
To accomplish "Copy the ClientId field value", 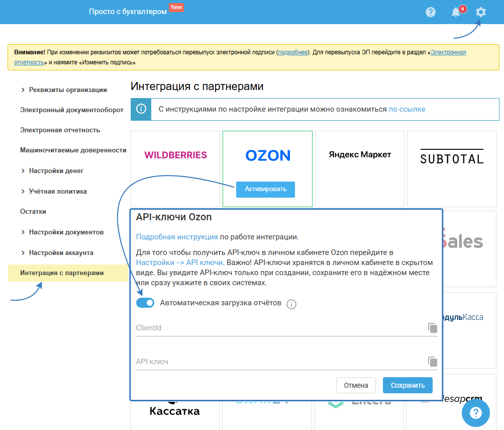I will click(x=433, y=328).
